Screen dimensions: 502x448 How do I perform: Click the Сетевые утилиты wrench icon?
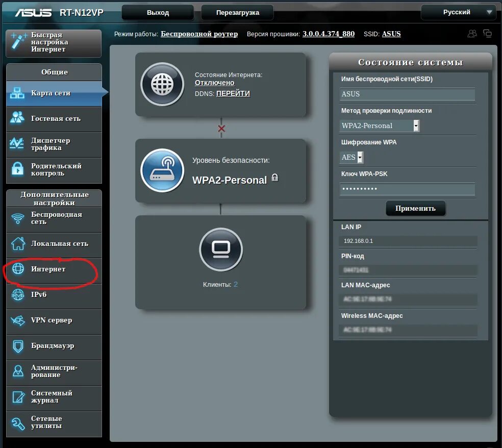coord(18,424)
